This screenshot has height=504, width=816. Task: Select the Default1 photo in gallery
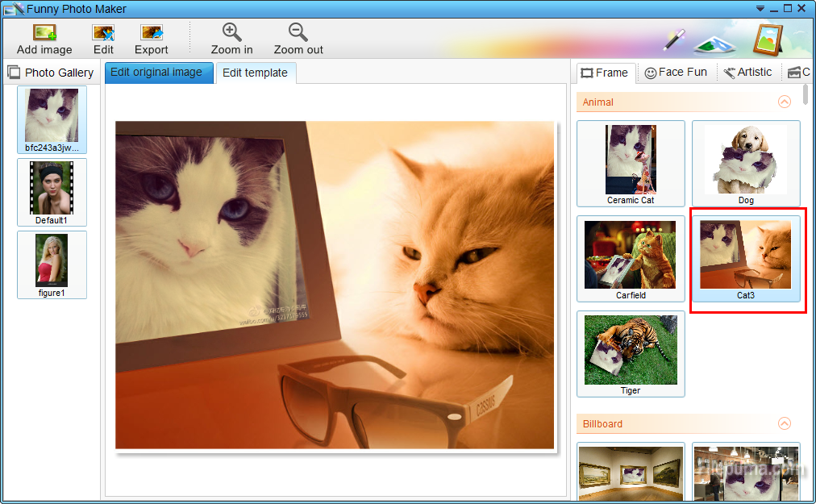pyautogui.click(x=52, y=192)
